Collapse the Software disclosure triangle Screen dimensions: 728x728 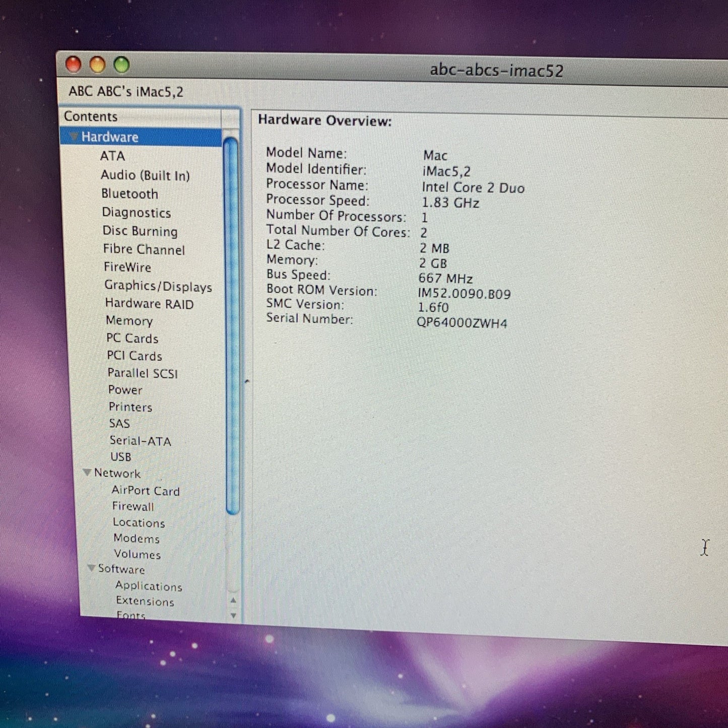coord(91,568)
